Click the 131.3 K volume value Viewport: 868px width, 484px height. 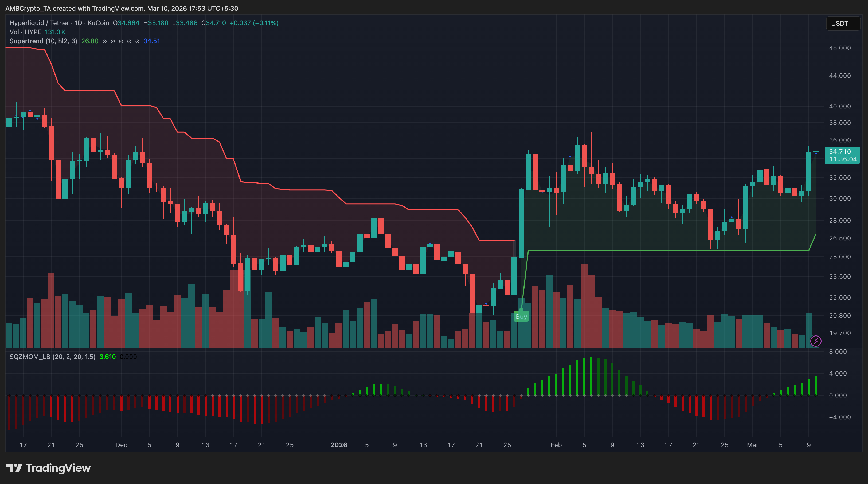click(55, 32)
